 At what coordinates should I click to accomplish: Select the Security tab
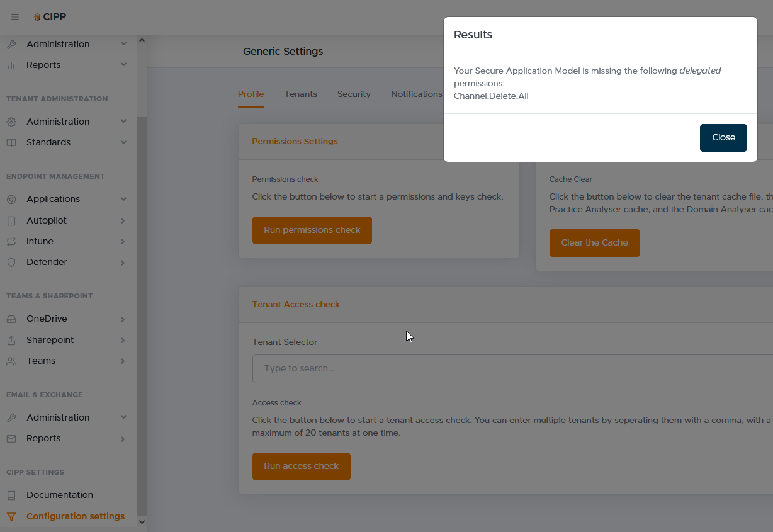354,94
